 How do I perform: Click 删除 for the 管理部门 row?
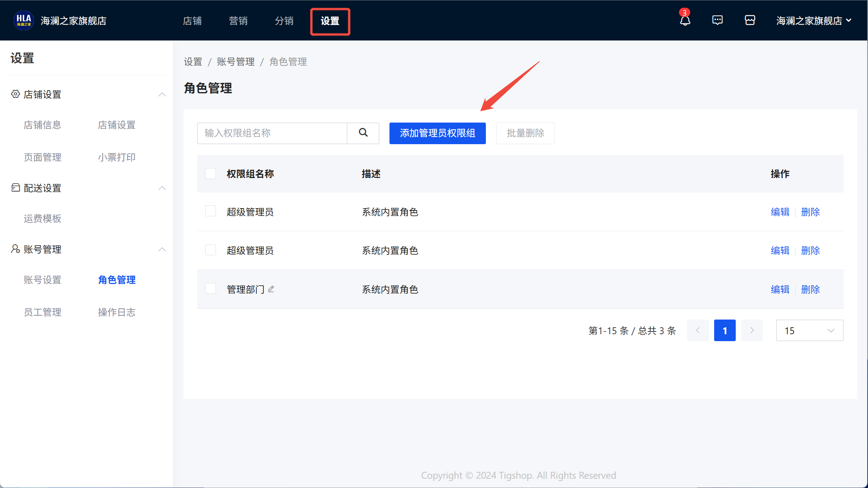(x=810, y=289)
